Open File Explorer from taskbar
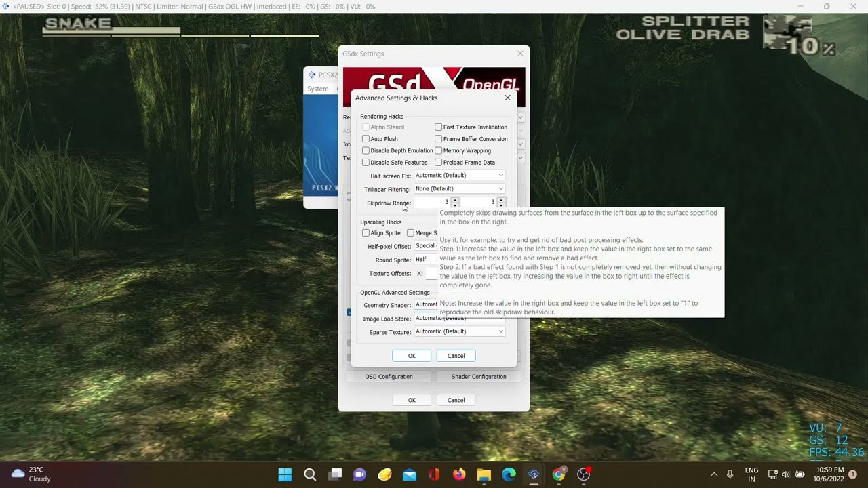868x488 pixels. tap(484, 474)
